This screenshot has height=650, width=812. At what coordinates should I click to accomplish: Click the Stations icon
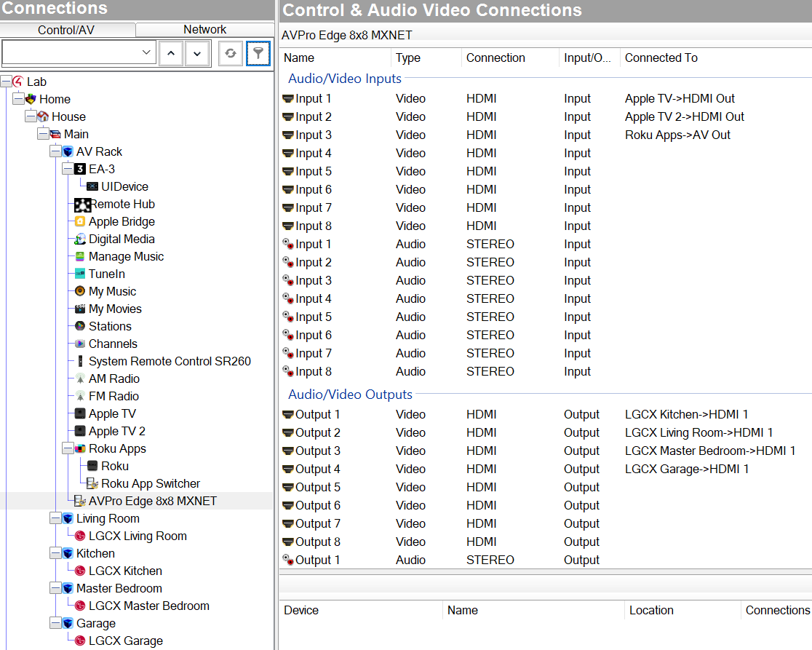point(80,326)
